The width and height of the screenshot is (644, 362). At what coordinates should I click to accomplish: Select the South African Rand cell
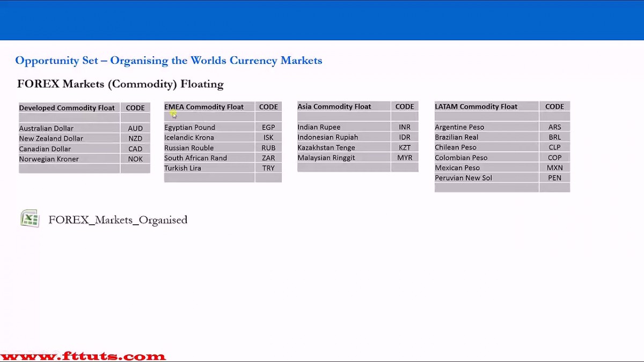coord(209,158)
